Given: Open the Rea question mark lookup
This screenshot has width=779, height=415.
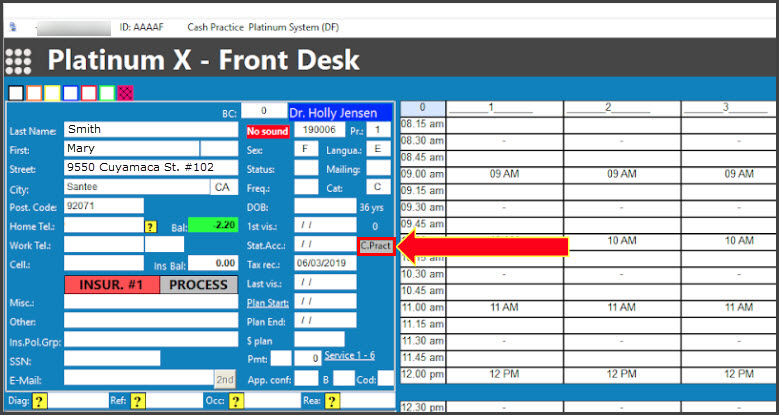Looking at the screenshot, I should pyautogui.click(x=332, y=401).
